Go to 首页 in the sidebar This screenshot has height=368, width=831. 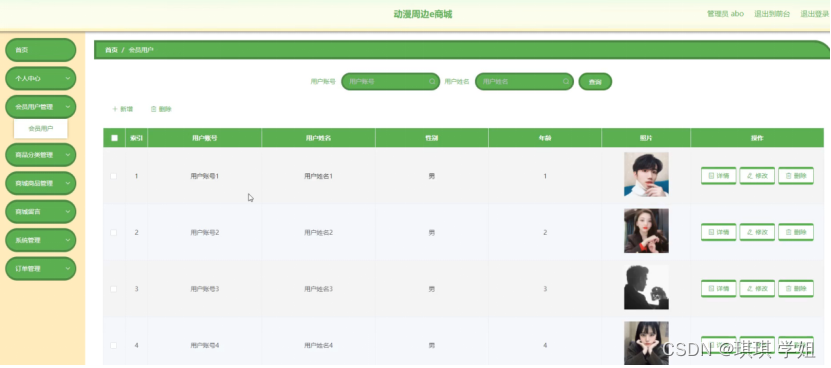coord(41,50)
